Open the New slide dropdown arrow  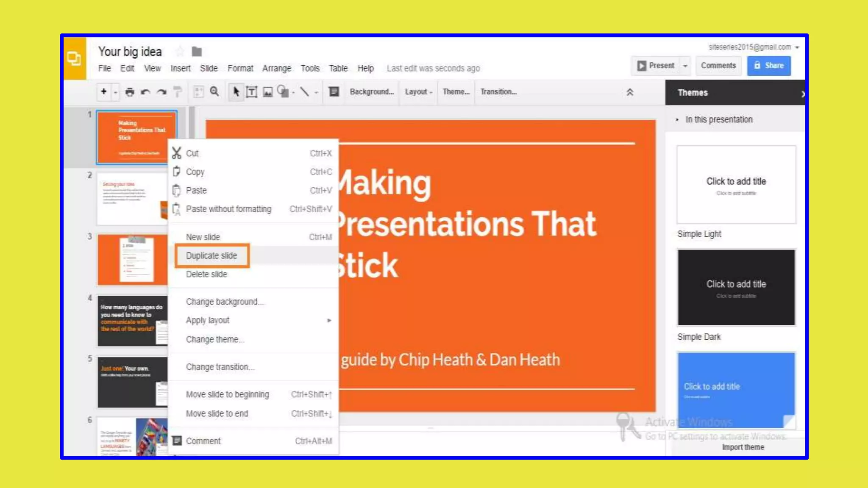point(115,92)
